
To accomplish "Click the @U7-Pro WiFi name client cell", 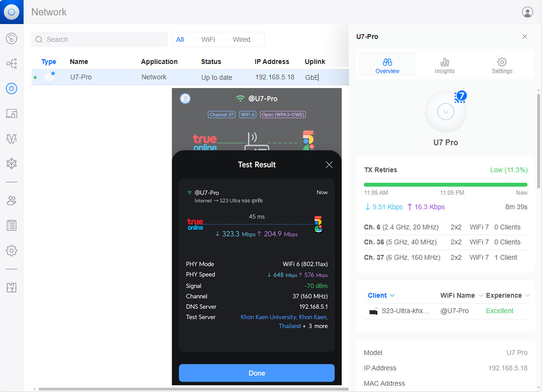I will point(454,311).
